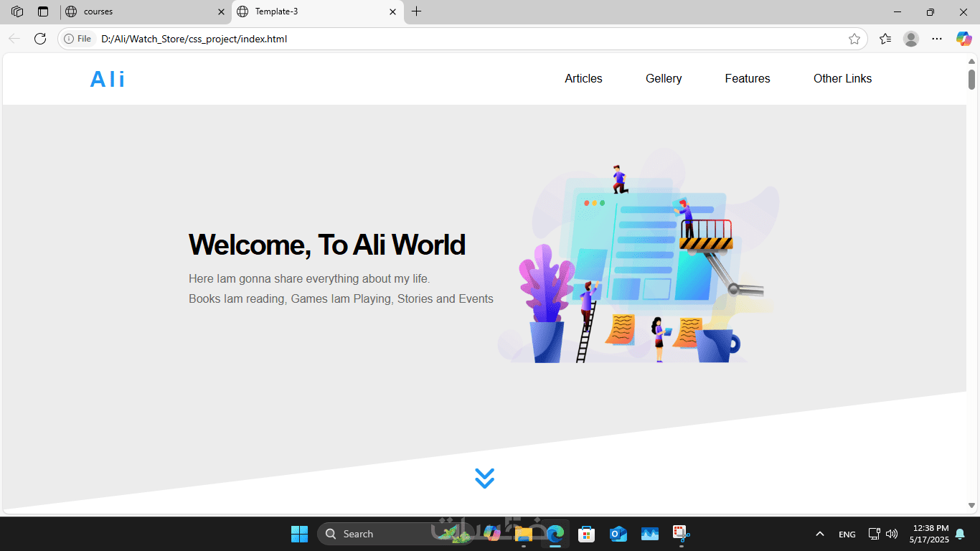Open the Features nav link
Screen dimensions: 980x551
tap(748, 79)
